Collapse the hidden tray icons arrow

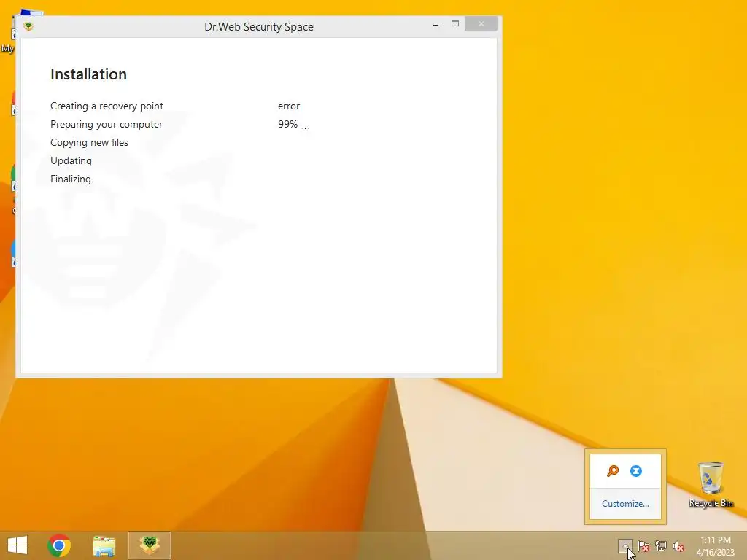click(625, 546)
